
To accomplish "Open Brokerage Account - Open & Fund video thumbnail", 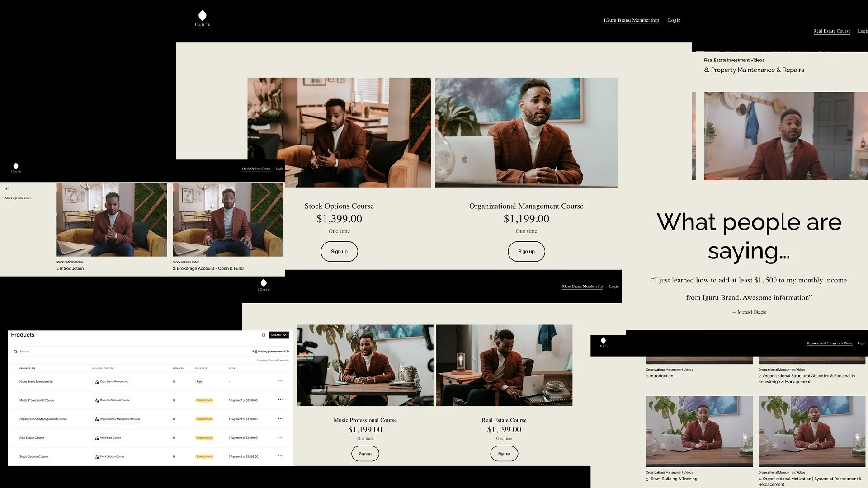I will 228,220.
